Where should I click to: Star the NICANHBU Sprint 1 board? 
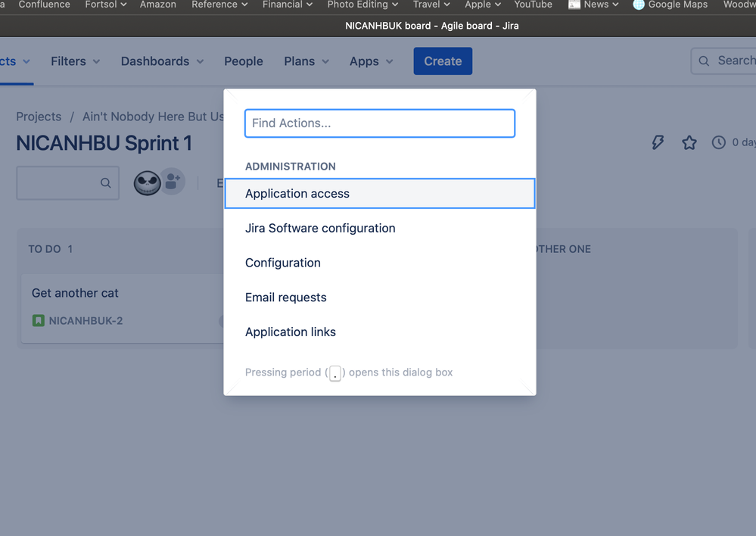point(689,142)
